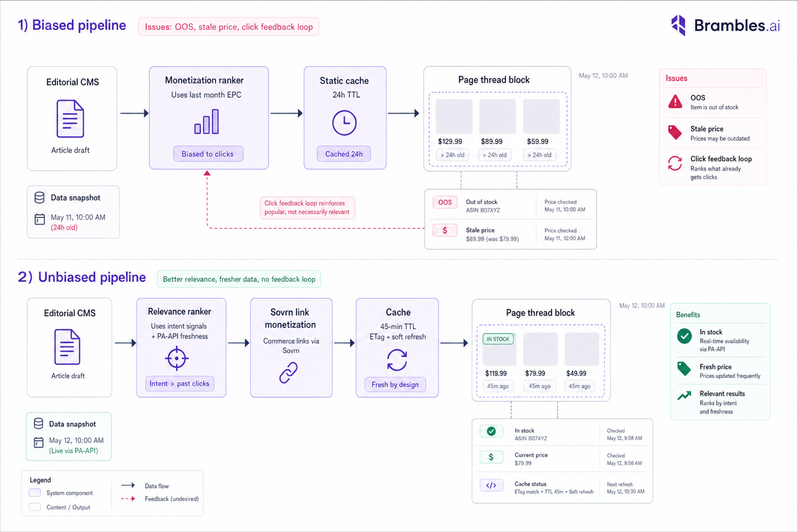Click the Biased to clicks badge
The width and height of the screenshot is (798, 532).
point(207,154)
